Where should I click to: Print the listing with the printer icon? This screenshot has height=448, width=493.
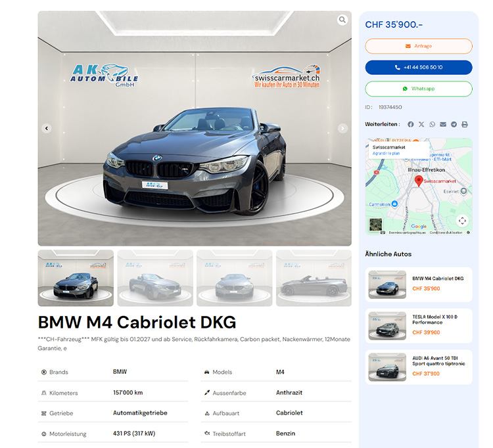(x=465, y=124)
